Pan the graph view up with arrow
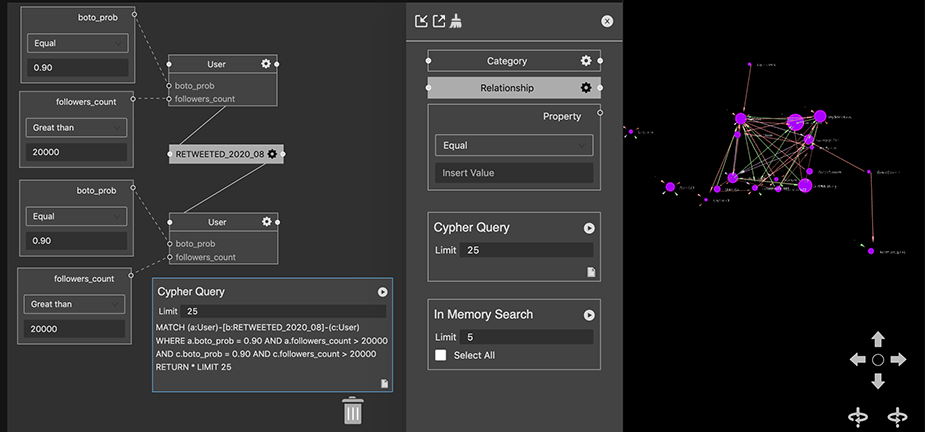This screenshot has width=925, height=432. point(877,339)
